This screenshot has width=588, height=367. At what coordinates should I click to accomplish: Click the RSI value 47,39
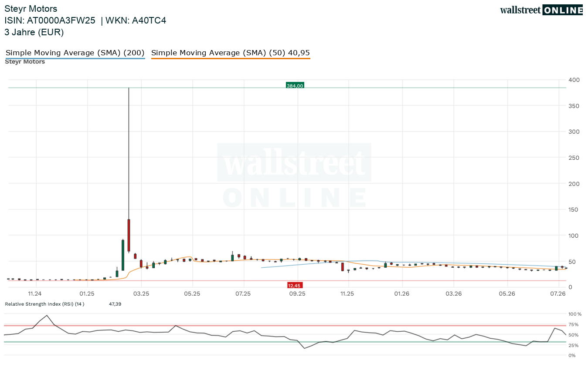[x=115, y=304]
